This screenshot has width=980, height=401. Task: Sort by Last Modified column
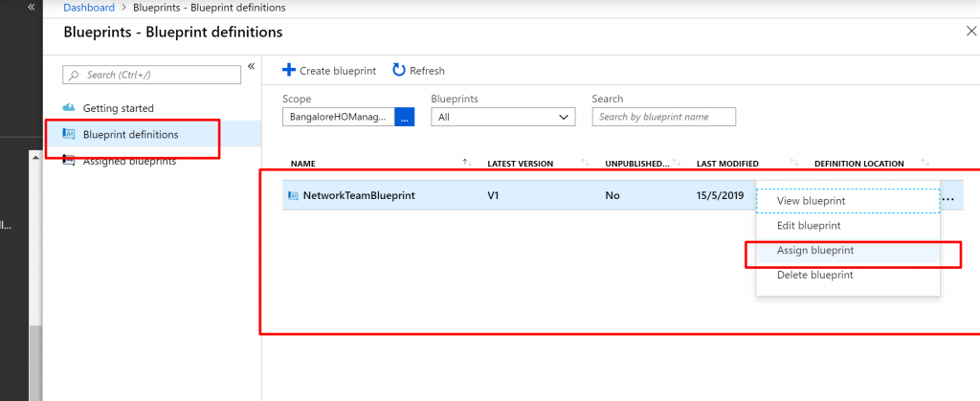coord(795,164)
